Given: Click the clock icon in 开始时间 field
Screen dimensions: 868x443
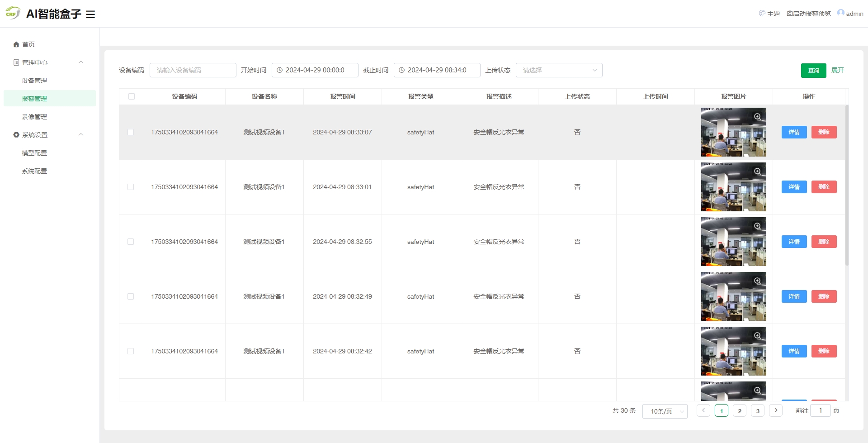Looking at the screenshot, I should click(x=280, y=70).
